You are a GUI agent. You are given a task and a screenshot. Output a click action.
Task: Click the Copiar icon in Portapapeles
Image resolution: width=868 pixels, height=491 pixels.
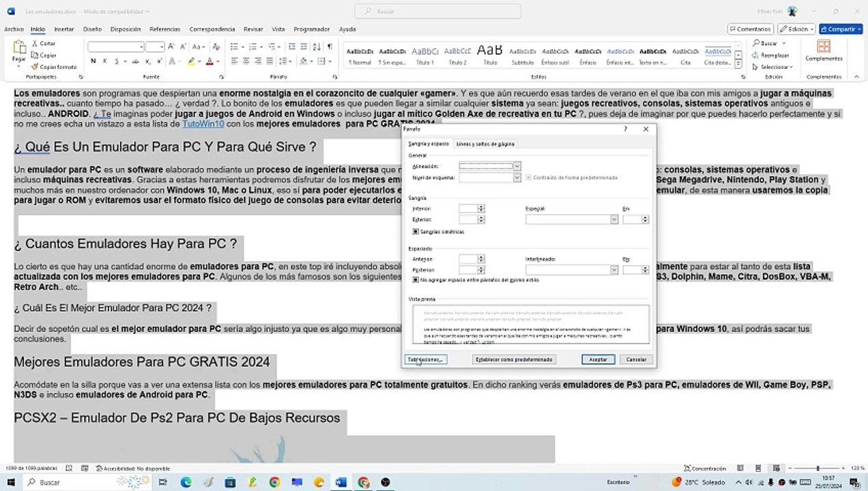point(33,55)
